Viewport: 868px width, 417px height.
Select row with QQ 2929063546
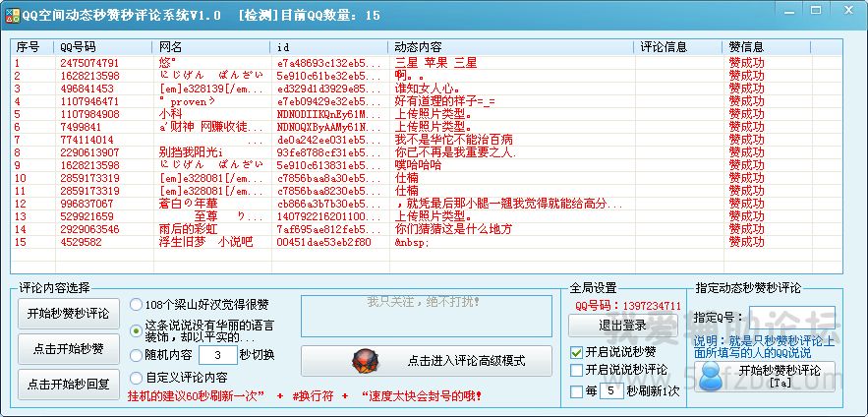tap(427, 229)
